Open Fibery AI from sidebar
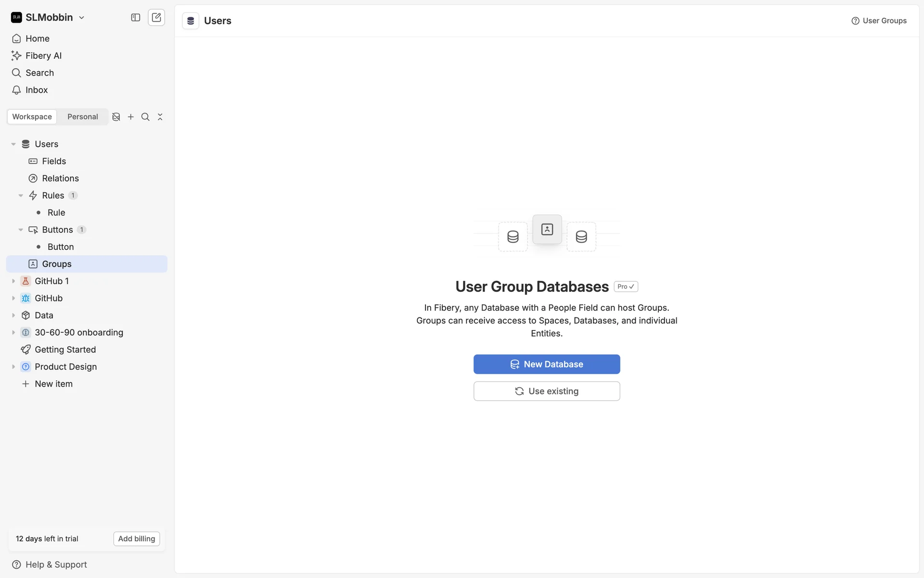The width and height of the screenshot is (924, 578). [43, 56]
